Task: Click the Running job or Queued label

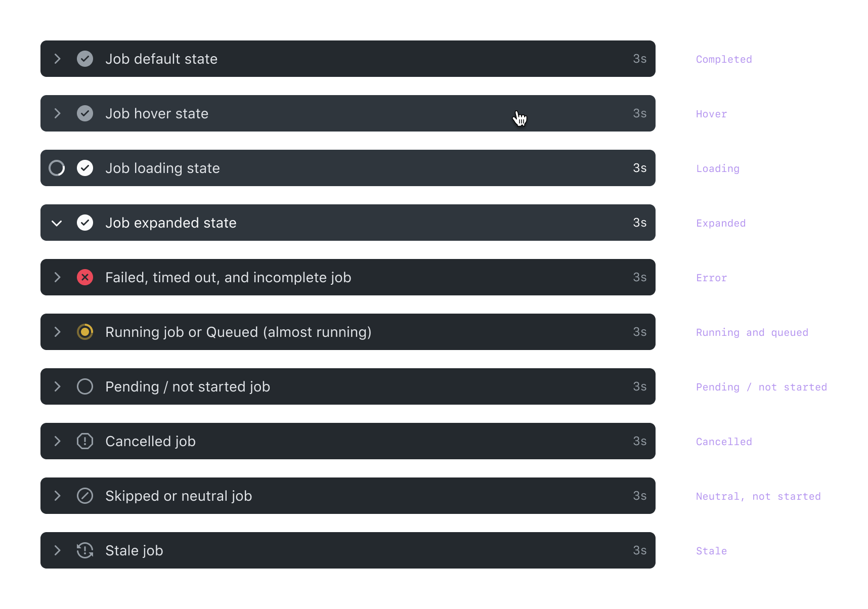Action: point(238,332)
